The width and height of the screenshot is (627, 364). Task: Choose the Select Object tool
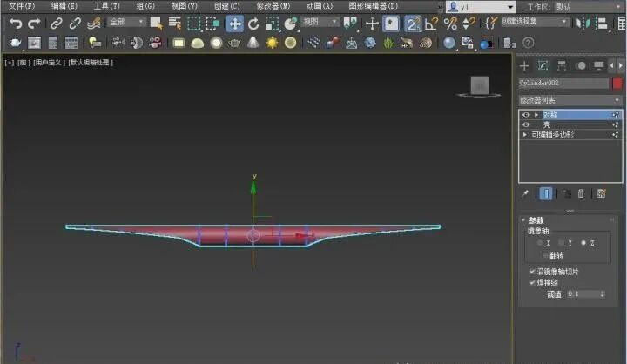[x=156, y=24]
